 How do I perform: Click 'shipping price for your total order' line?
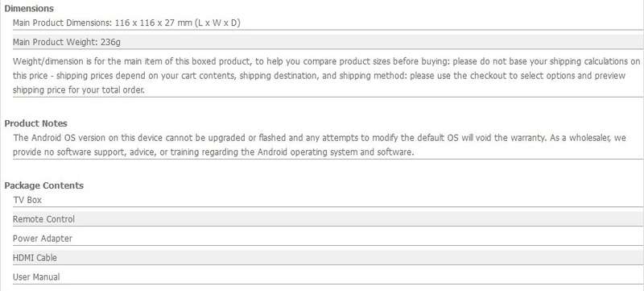point(79,90)
